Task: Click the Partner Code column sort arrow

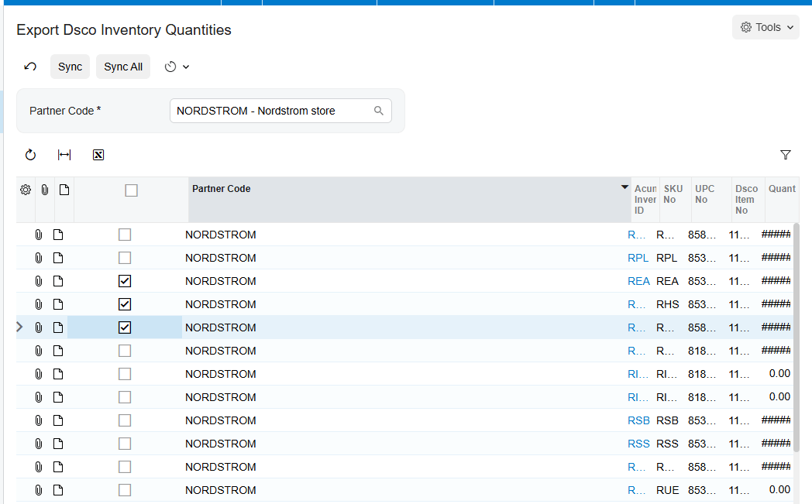Action: 625,187
